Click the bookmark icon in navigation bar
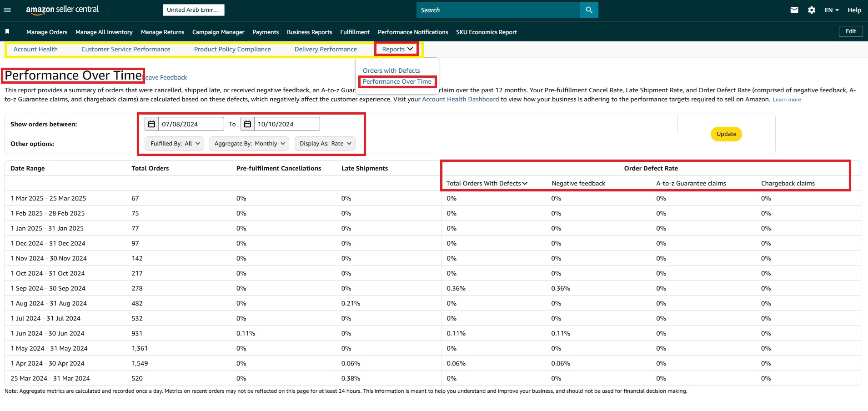Screen dimensions: 868x411 tap(7, 31)
